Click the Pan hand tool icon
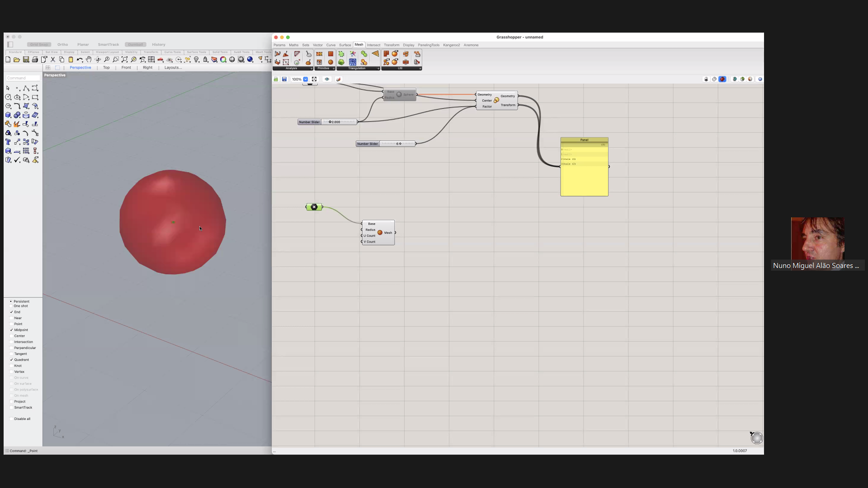The height and width of the screenshot is (488, 868). (x=89, y=60)
